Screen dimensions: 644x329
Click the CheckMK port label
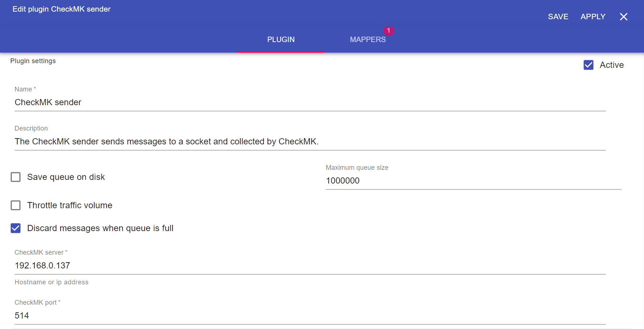(36, 303)
